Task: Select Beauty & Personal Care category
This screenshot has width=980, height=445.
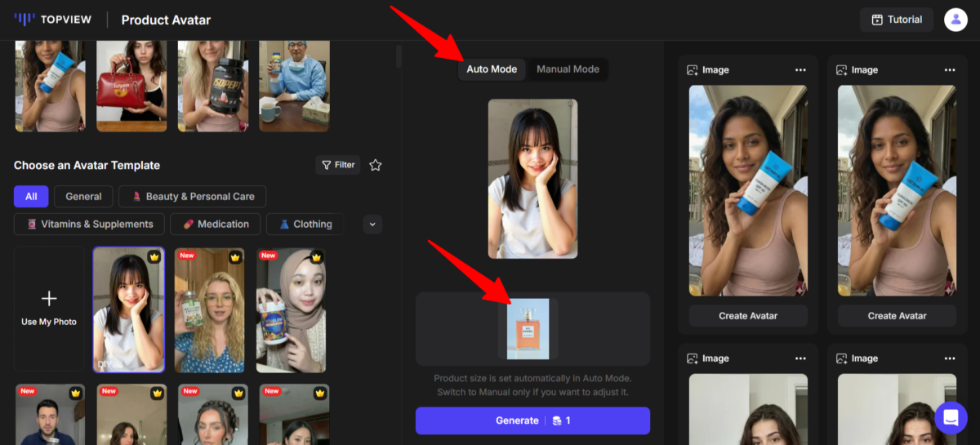Action: [192, 196]
